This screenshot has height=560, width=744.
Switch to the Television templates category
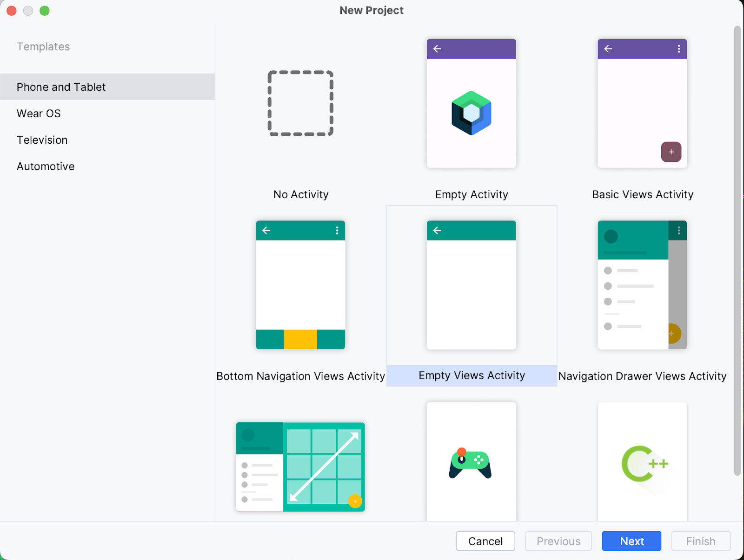(x=42, y=140)
